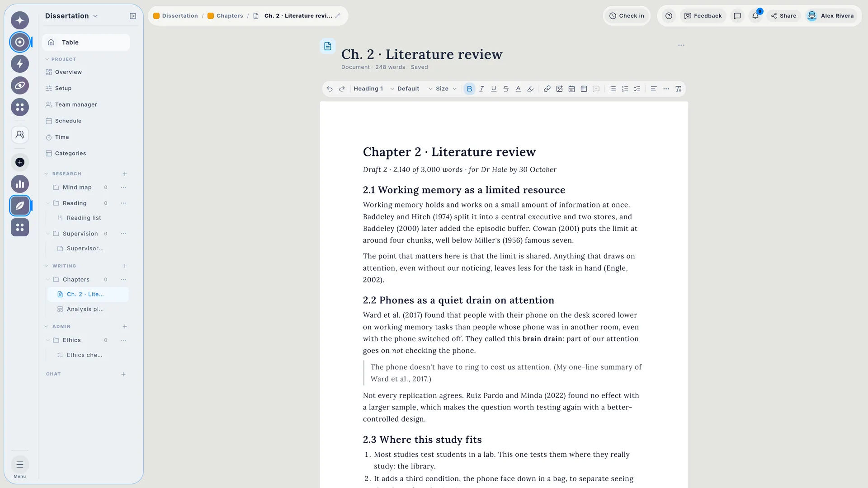868x488 pixels.
Task: Rename document via pencil icon
Action: [x=338, y=16]
